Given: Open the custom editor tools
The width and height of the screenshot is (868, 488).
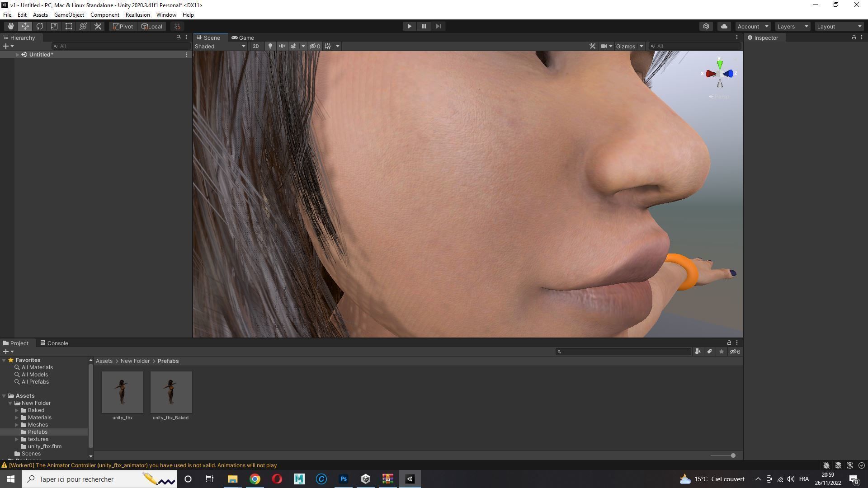Looking at the screenshot, I should [98, 26].
